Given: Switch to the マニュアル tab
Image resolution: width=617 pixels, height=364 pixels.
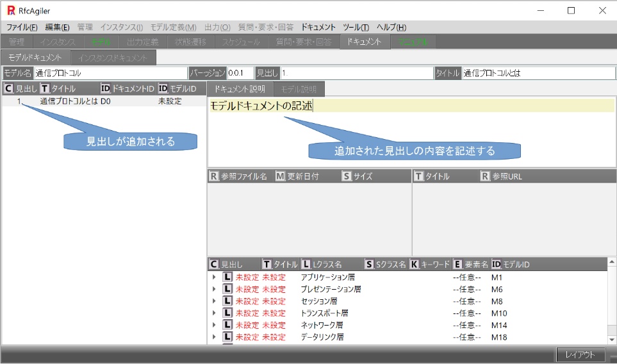Looking at the screenshot, I should 413,42.
